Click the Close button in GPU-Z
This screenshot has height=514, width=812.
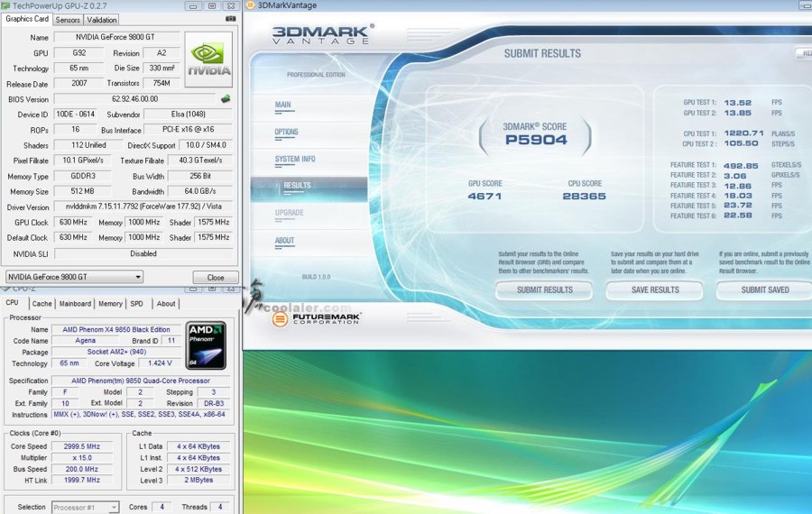point(216,278)
